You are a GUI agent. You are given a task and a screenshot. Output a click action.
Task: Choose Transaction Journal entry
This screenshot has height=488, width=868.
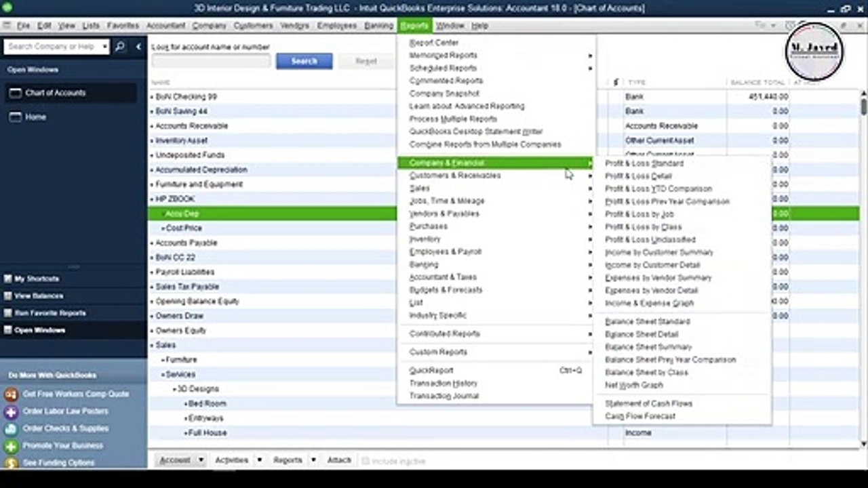(444, 396)
